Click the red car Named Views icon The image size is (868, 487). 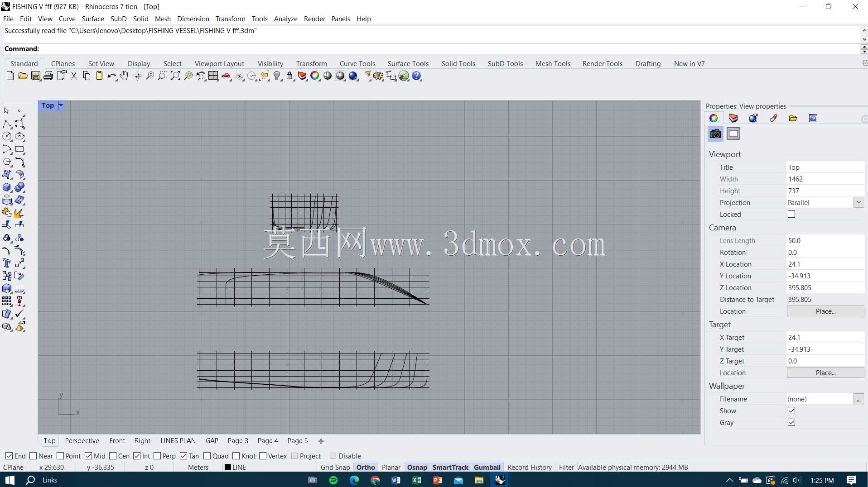pos(226,76)
